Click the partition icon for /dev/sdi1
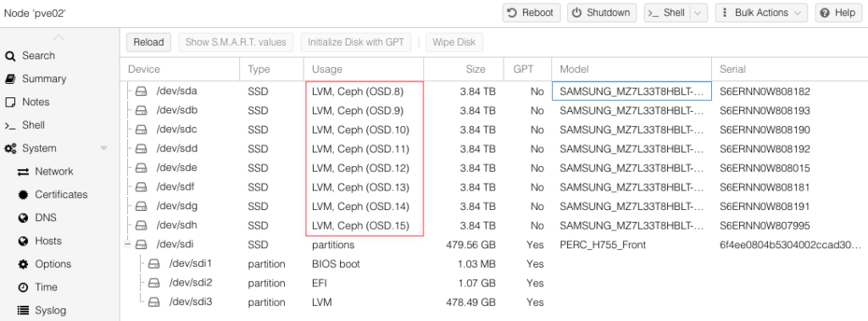Screen dimensions: 868x321 coord(154,264)
